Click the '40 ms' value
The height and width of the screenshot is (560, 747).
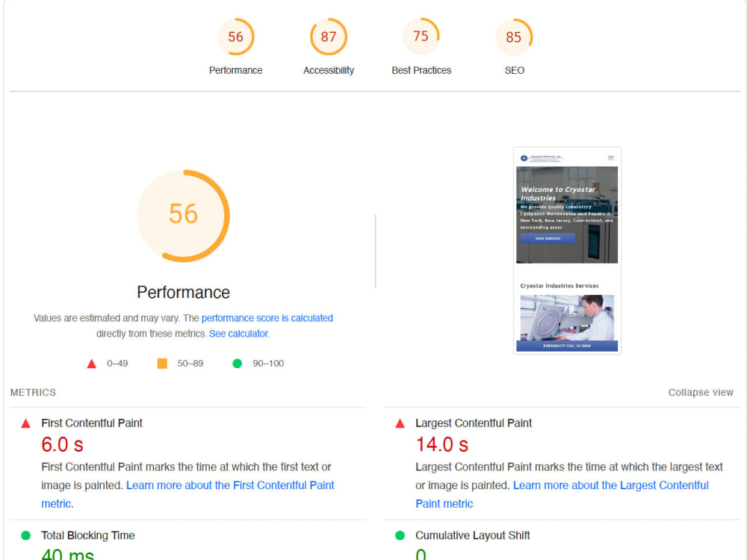click(x=68, y=554)
